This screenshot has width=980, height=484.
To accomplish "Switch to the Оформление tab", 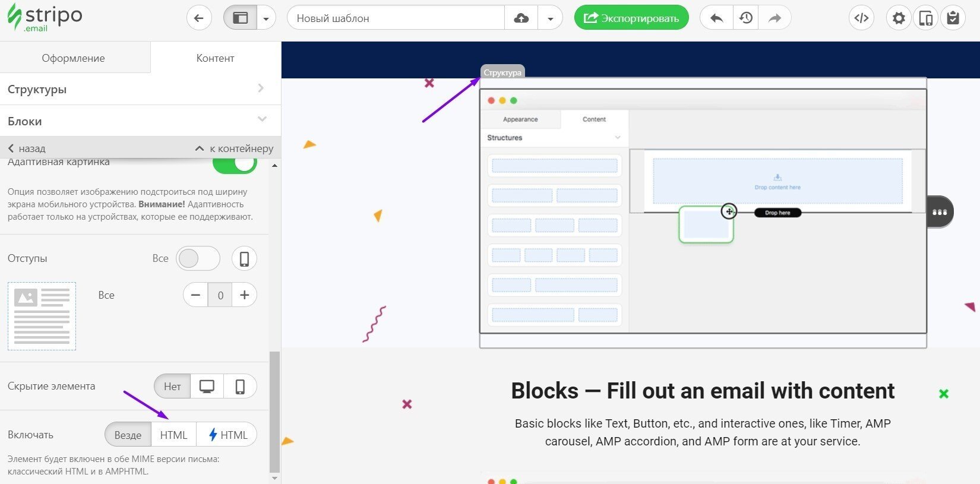I will (74, 58).
